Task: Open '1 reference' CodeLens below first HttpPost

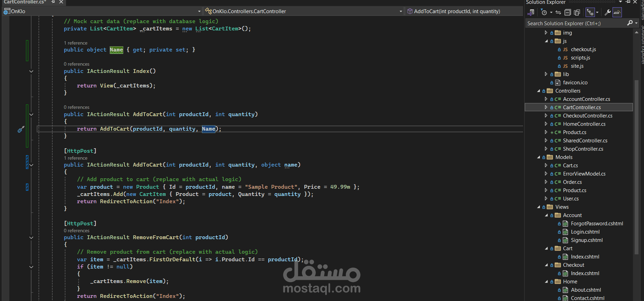Action: 76,158
